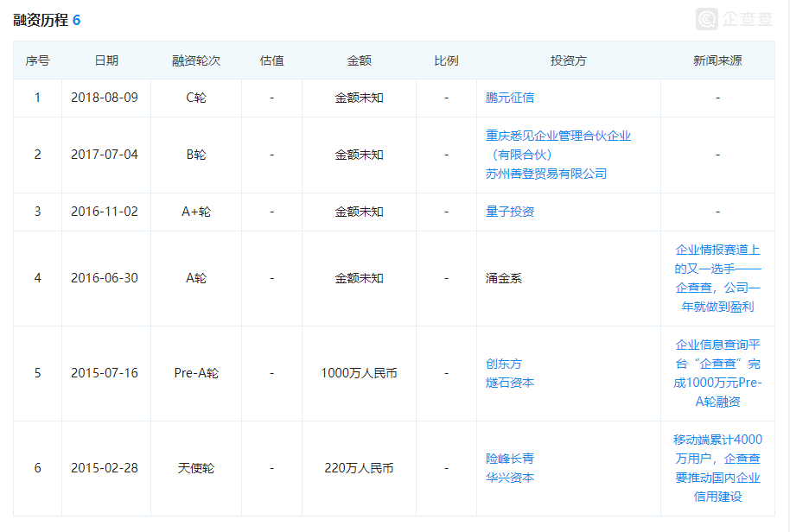Click the 新闻来源 column header

click(x=717, y=60)
